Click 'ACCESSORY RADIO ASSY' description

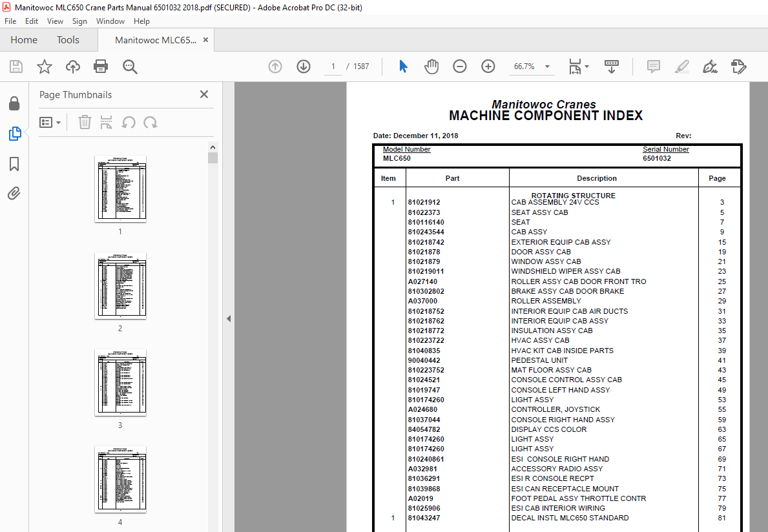[x=557, y=469]
